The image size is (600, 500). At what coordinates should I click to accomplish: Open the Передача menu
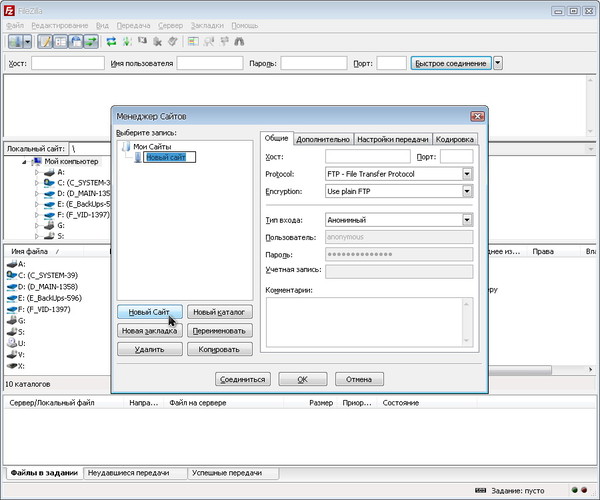click(x=134, y=26)
